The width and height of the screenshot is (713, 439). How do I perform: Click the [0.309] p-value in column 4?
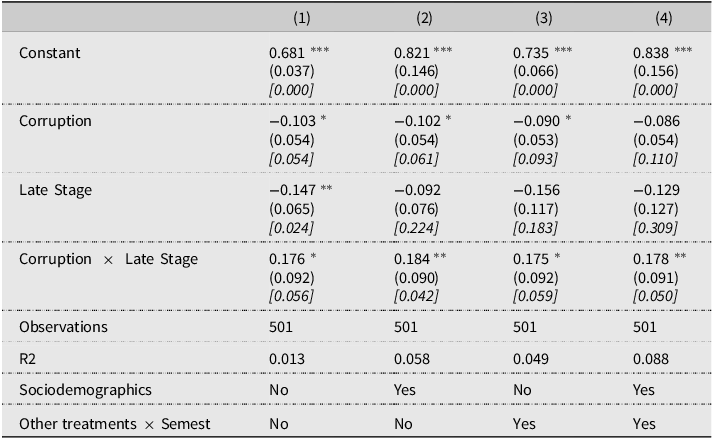pyautogui.click(x=655, y=228)
